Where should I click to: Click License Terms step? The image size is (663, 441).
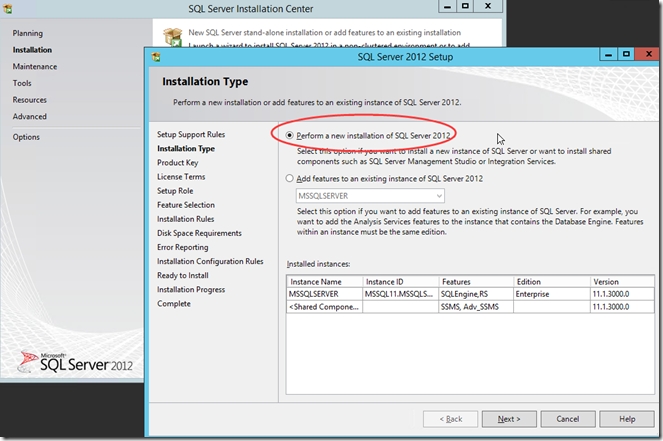(181, 177)
